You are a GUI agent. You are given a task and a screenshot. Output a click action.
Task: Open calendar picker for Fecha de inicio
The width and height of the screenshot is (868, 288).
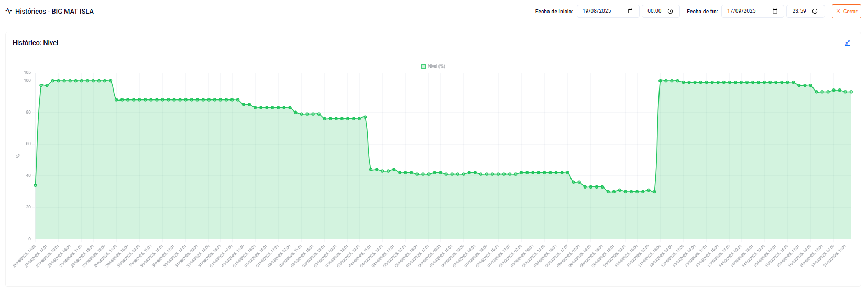click(630, 11)
